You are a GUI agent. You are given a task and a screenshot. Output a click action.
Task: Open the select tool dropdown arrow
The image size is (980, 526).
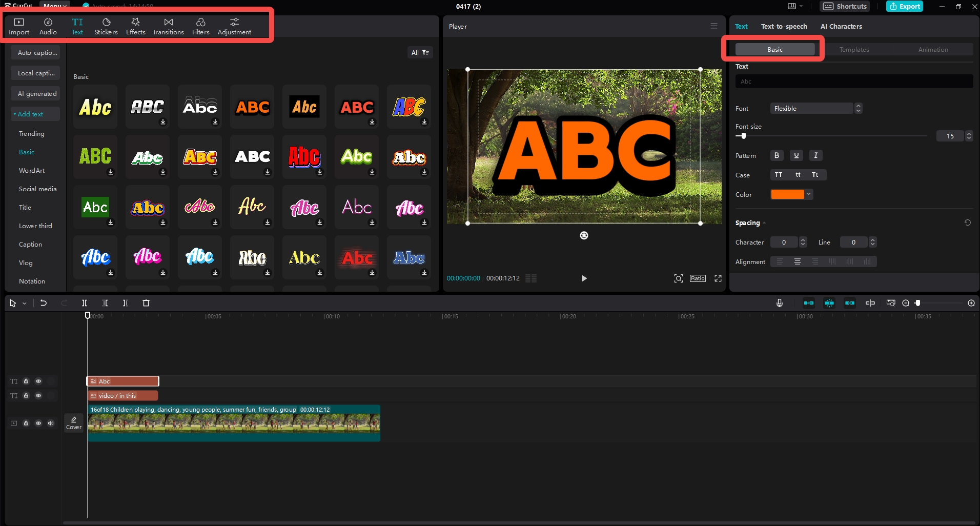click(24, 303)
